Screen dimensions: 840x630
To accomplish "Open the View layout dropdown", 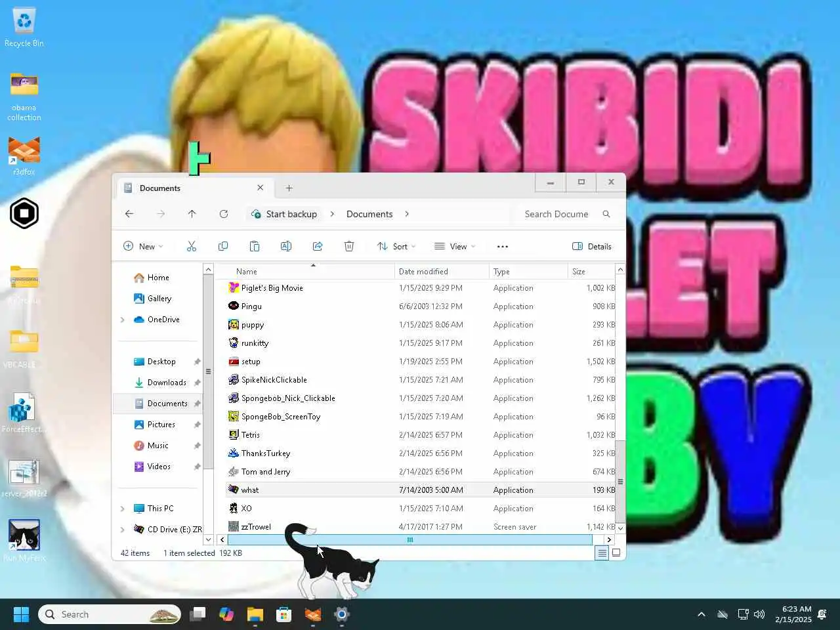I will 455,246.
